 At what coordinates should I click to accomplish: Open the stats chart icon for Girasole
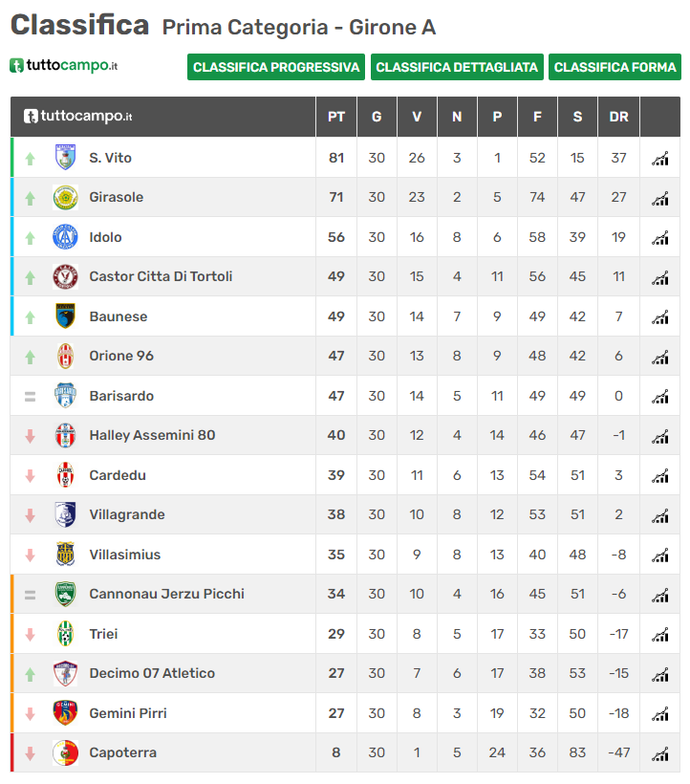pyautogui.click(x=659, y=198)
